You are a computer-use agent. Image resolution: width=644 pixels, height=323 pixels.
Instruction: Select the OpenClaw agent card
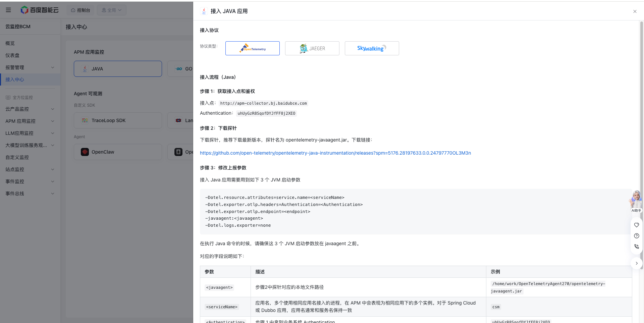point(118,152)
